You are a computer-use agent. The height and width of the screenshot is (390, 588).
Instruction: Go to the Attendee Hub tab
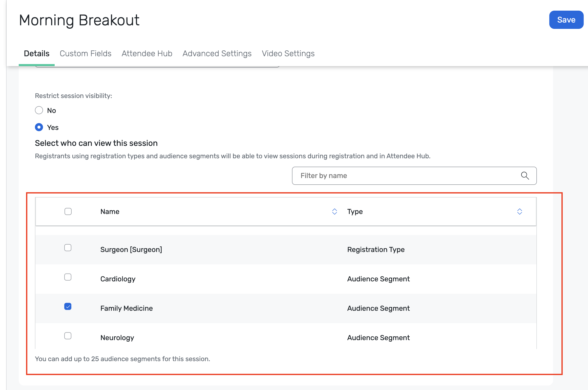[x=147, y=53]
